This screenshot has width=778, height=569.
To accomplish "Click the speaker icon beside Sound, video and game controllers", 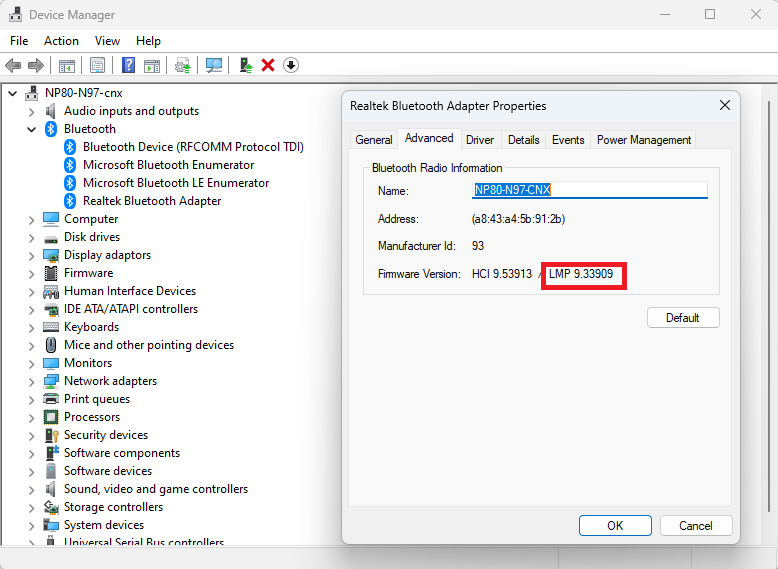I will pyautogui.click(x=50, y=489).
